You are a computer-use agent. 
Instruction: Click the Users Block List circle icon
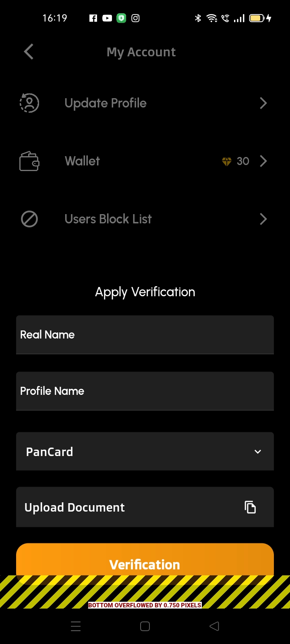click(29, 219)
